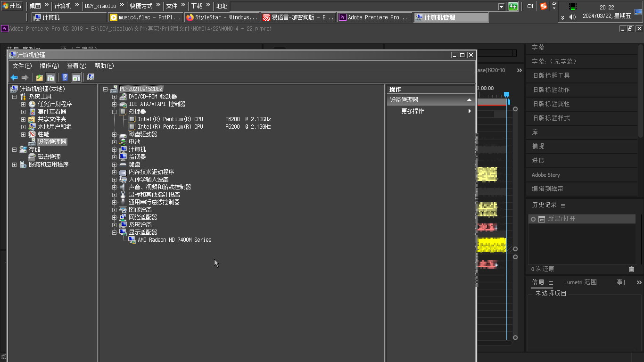Open the address bar dropdown arrow
The height and width of the screenshot is (362, 644).
(502, 6)
